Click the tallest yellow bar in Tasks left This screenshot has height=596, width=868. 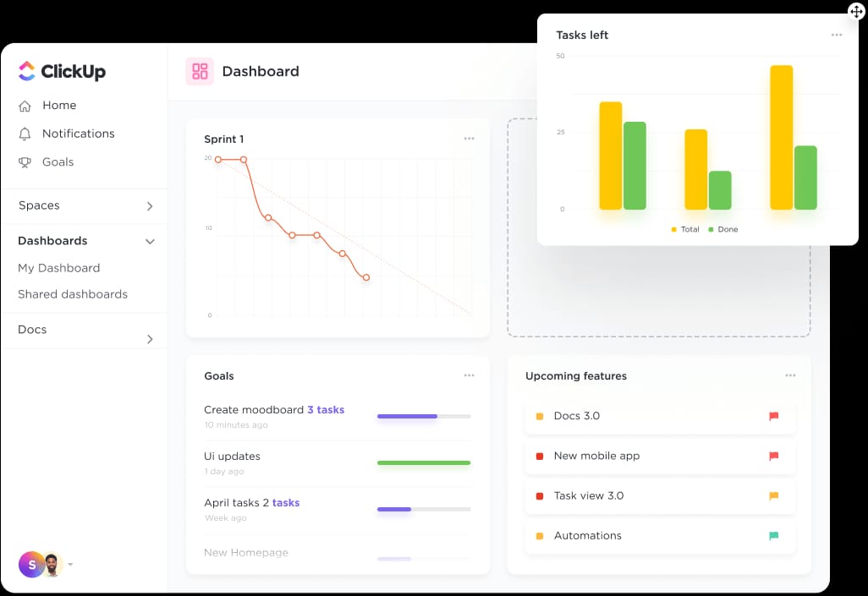(781, 137)
